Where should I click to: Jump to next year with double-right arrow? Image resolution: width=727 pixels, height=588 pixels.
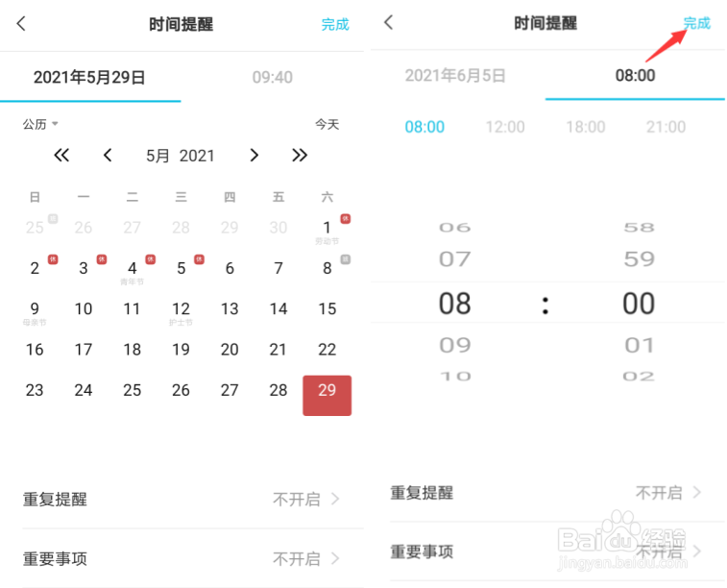click(x=300, y=156)
